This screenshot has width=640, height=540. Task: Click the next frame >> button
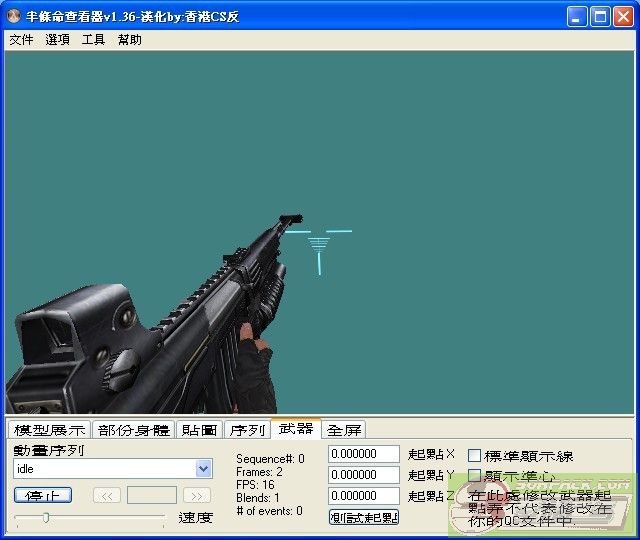(x=197, y=495)
